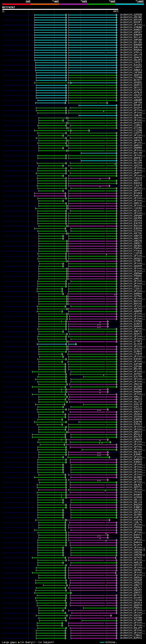Click the UniRef100_Q8LDF6 entry
146x644 pixels.
(131, 60)
